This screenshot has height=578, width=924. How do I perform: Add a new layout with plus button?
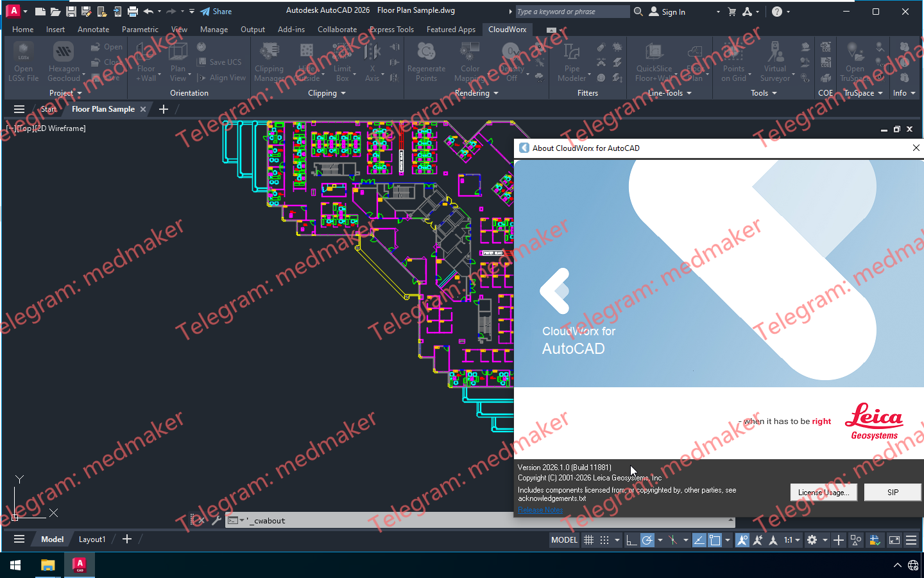pyautogui.click(x=127, y=539)
